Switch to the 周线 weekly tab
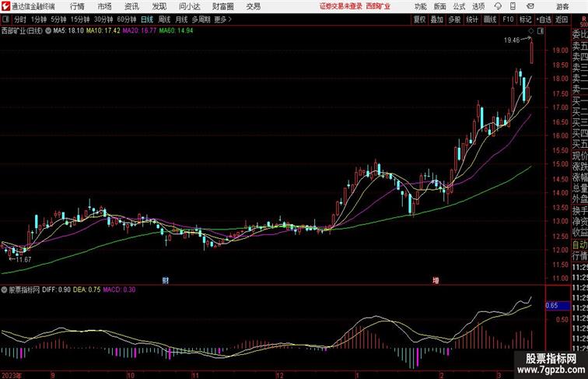 164,19
